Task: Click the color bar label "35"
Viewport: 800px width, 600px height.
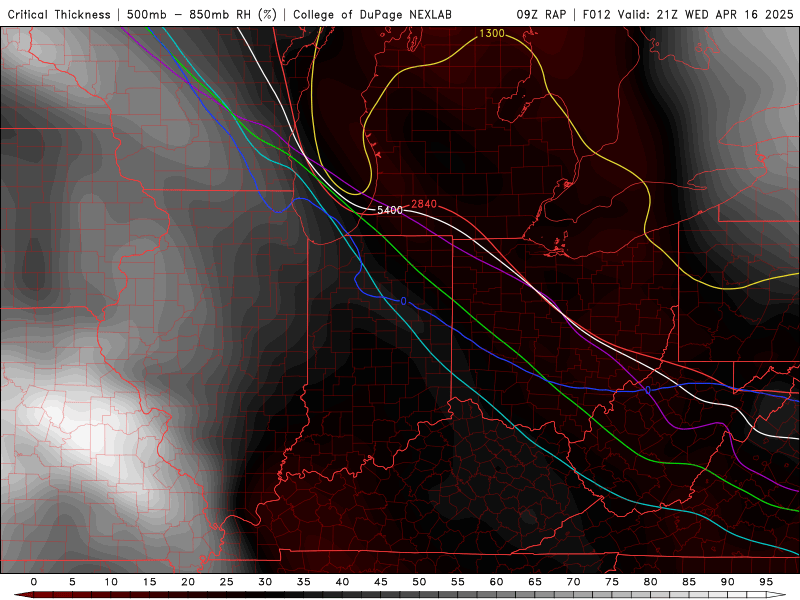Action: pos(304,582)
